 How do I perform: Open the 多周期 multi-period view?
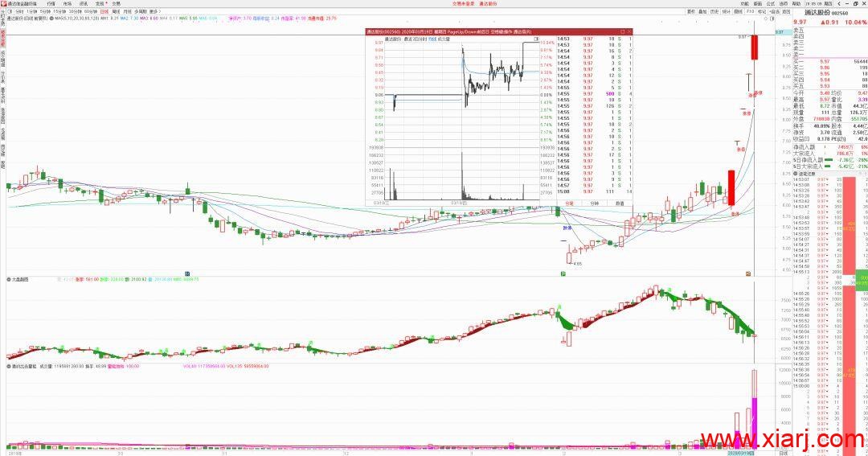[141, 11]
